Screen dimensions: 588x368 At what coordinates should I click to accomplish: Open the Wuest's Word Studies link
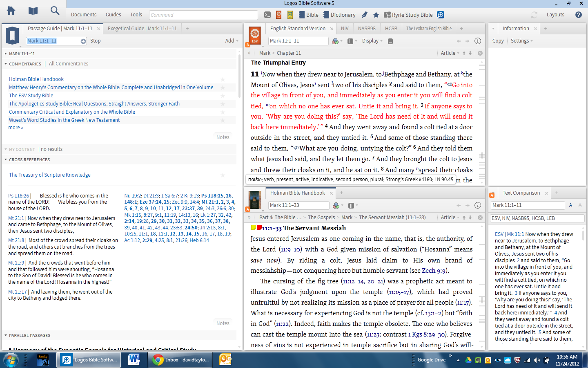65,120
